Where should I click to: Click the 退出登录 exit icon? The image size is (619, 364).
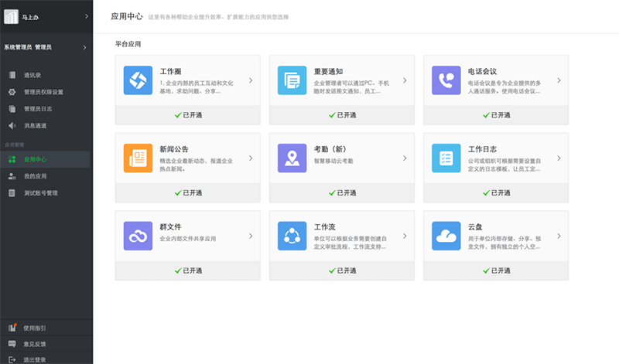pyautogui.click(x=12, y=359)
